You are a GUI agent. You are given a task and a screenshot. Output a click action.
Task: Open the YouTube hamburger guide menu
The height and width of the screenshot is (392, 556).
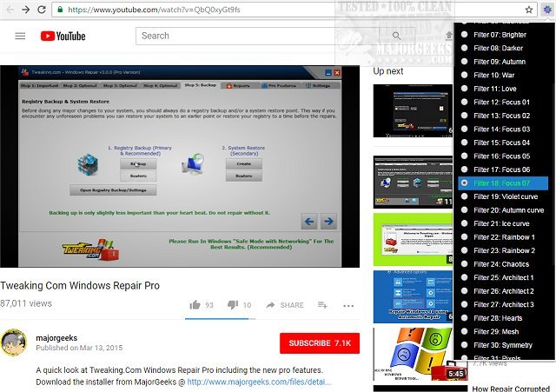pos(20,36)
